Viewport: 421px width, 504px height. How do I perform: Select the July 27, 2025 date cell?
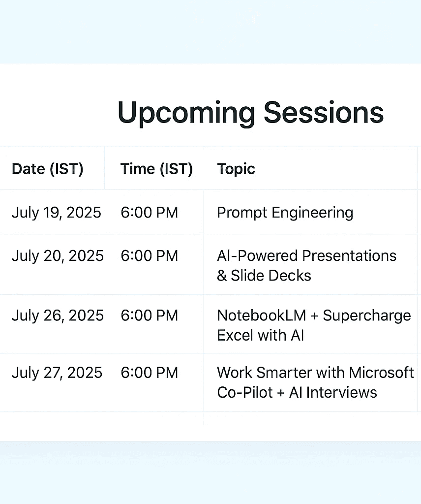57,373
